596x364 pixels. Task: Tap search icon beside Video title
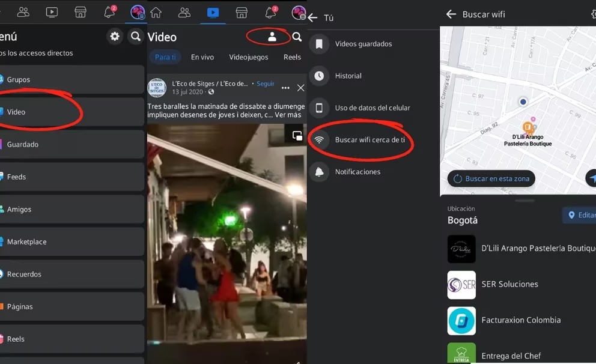pos(297,37)
